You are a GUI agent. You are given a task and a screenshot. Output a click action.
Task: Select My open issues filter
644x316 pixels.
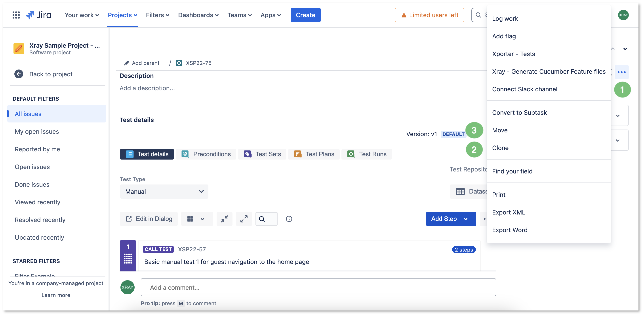click(x=57, y=132)
